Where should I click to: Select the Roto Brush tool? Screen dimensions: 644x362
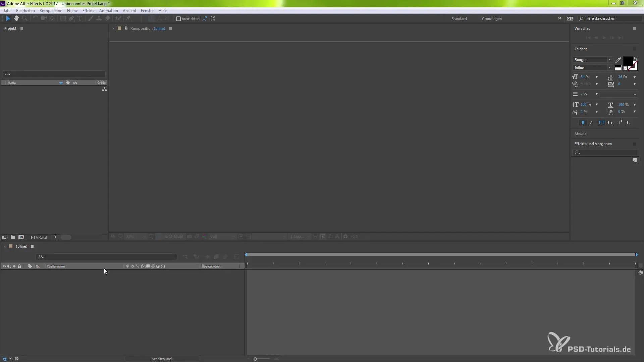[x=118, y=18]
